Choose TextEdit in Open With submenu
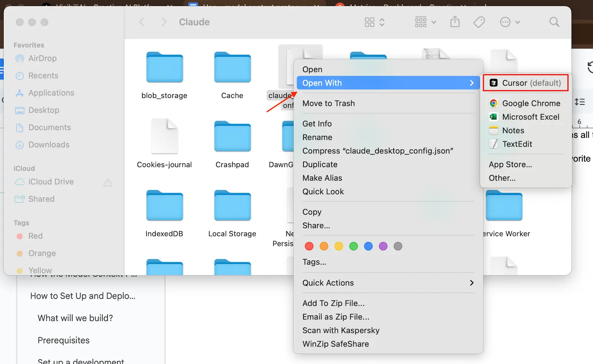 tap(526, 144)
